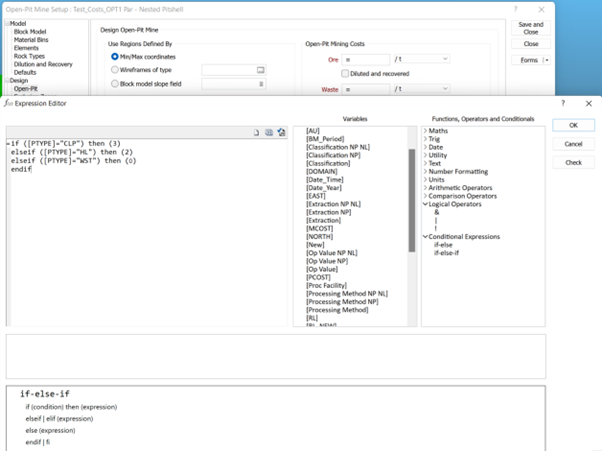Viewport: 602px width, 451px height.
Task: Enable the Diluted and recovered checkbox
Action: point(346,73)
